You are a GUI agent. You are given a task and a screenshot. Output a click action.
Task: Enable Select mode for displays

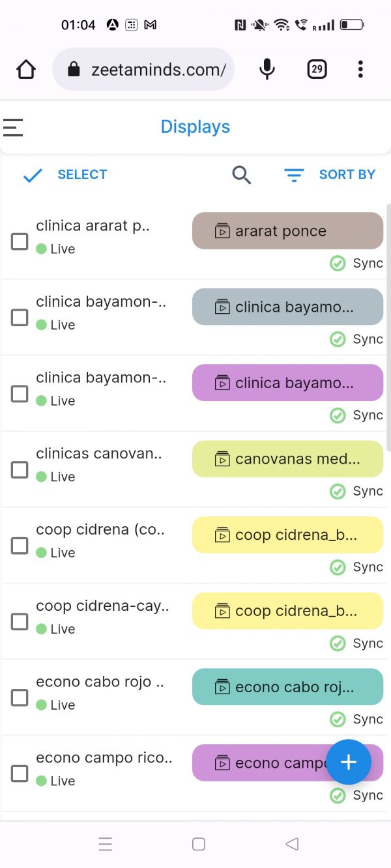click(65, 175)
